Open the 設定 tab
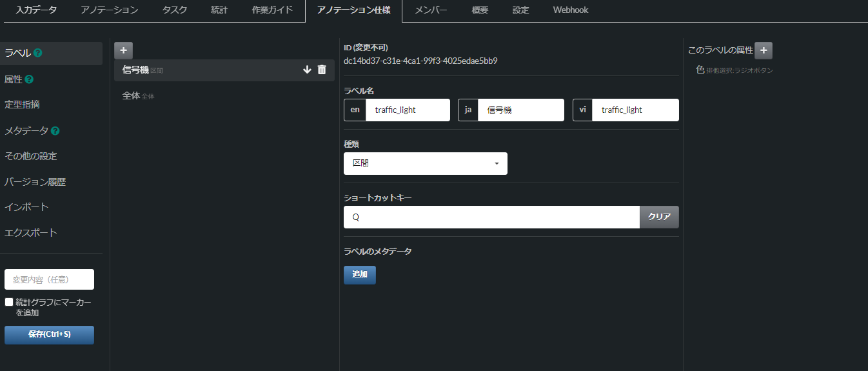Image resolution: width=868 pixels, height=371 pixels. tap(521, 10)
